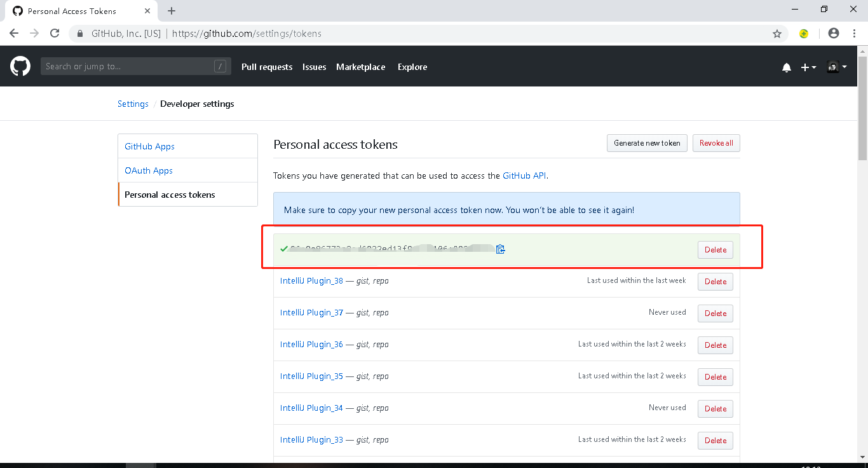Screen dimensions: 868x468
Task: Open the IntelliJ Plugin_36 token
Action: [x=311, y=344]
